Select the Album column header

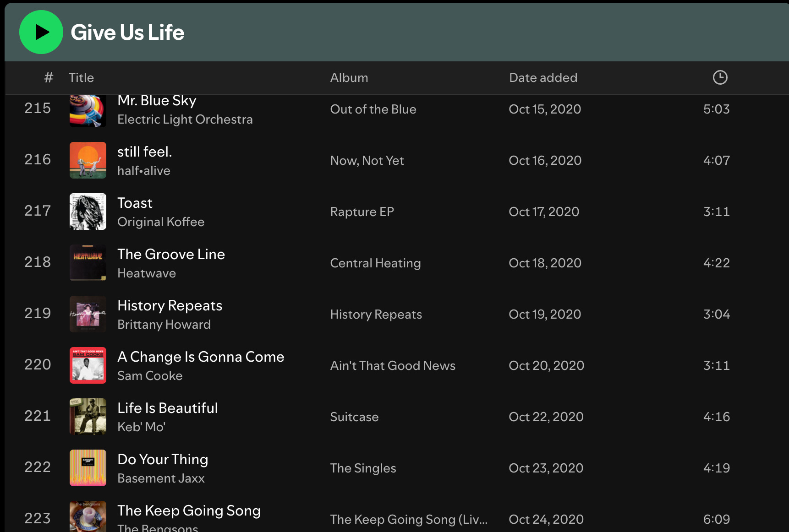tap(349, 77)
